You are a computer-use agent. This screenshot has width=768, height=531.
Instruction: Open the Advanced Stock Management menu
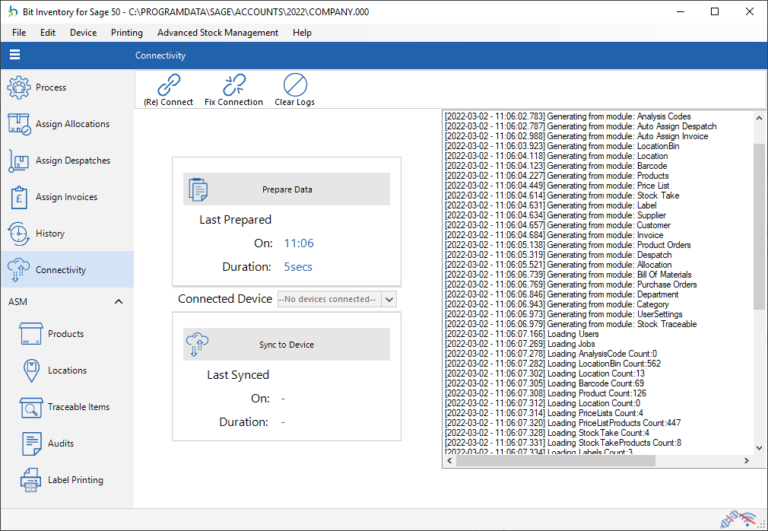point(217,33)
